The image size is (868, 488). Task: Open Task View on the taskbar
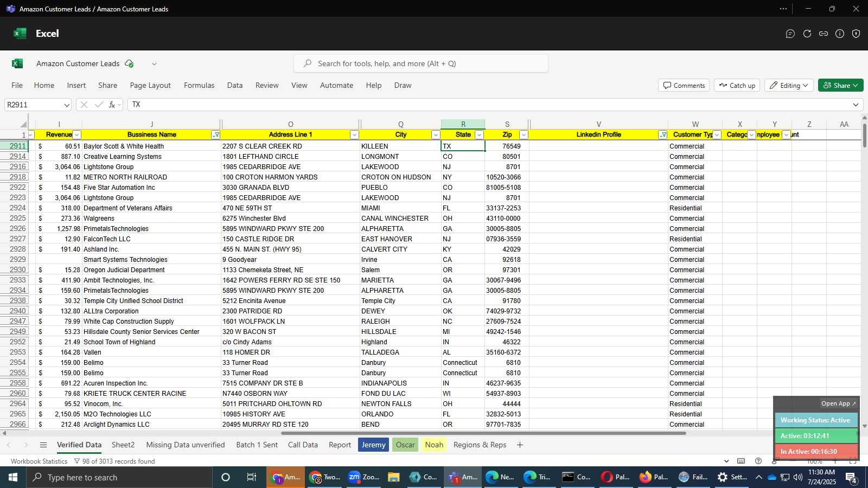coord(251,477)
